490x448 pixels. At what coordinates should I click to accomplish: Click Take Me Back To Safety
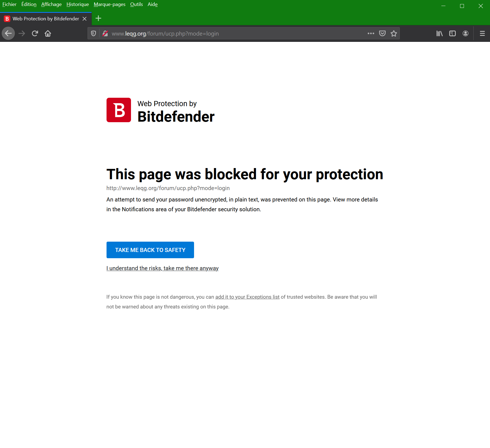coord(150,250)
